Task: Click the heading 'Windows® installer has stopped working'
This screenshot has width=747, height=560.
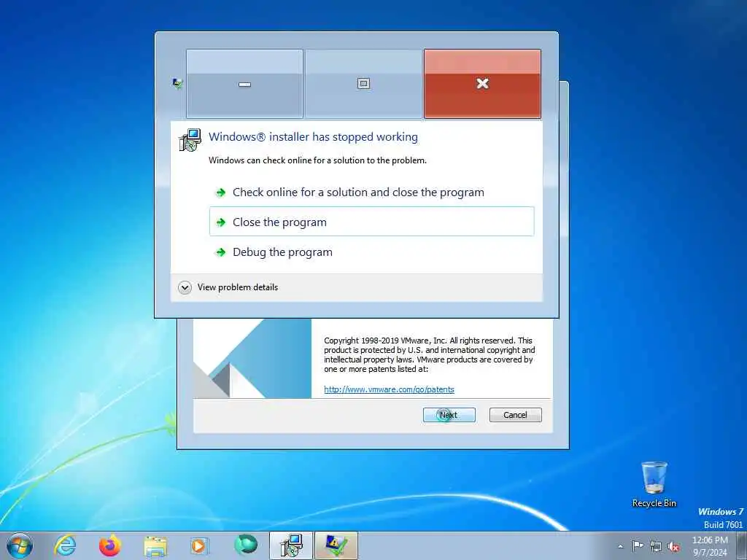Action: [x=313, y=136]
